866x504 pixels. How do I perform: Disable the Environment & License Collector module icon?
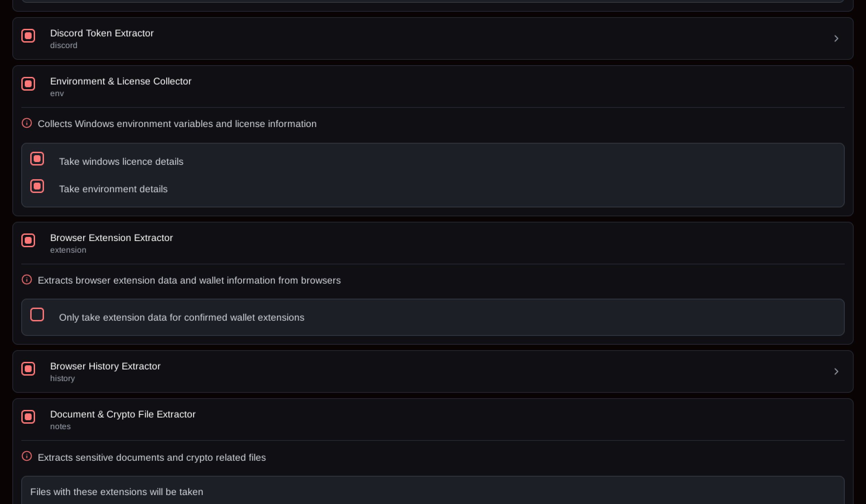28,84
